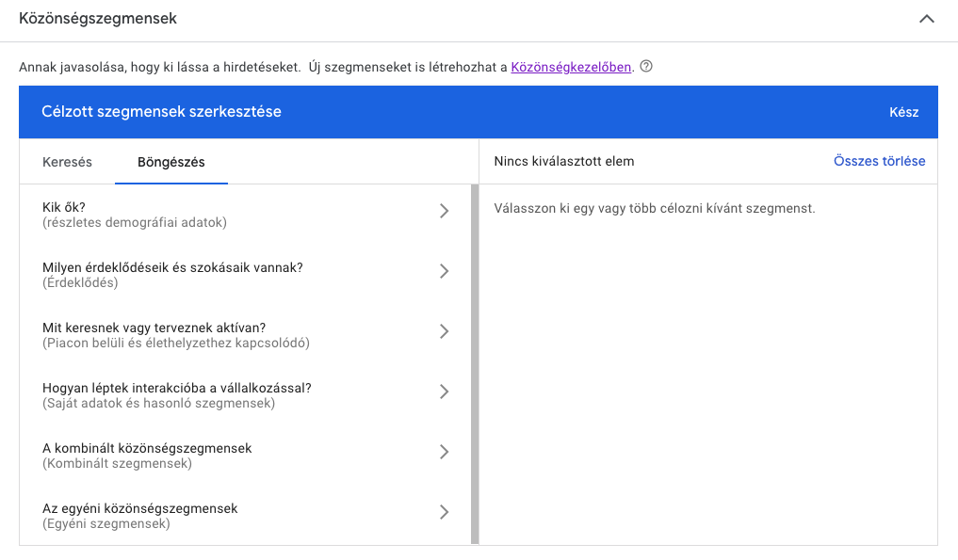Click the Egyéni szegmensek chevron icon

pyautogui.click(x=445, y=512)
